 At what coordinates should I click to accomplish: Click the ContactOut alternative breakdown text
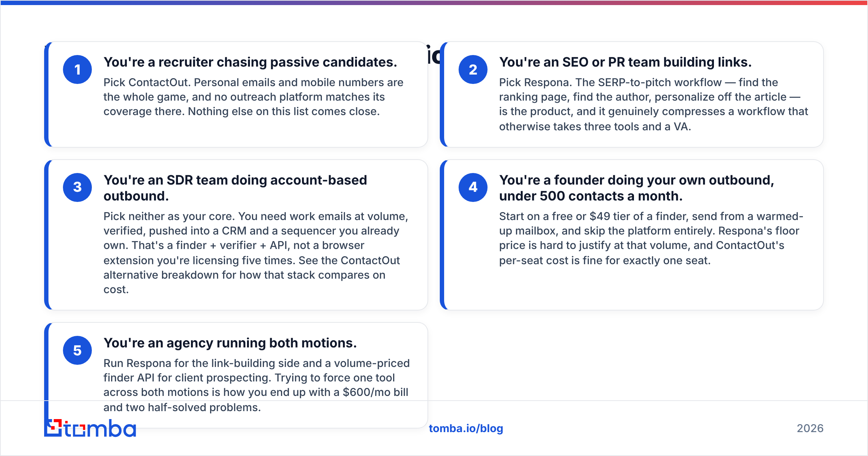pyautogui.click(x=252, y=267)
